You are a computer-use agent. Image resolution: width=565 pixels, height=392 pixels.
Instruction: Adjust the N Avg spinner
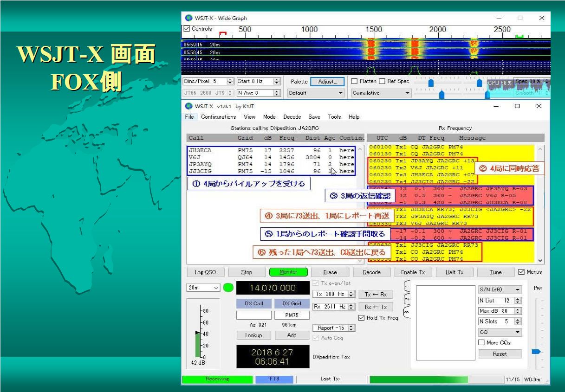[x=277, y=92]
